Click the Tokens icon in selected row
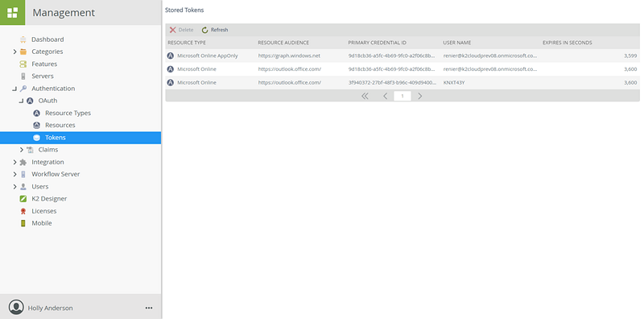 coord(36,138)
